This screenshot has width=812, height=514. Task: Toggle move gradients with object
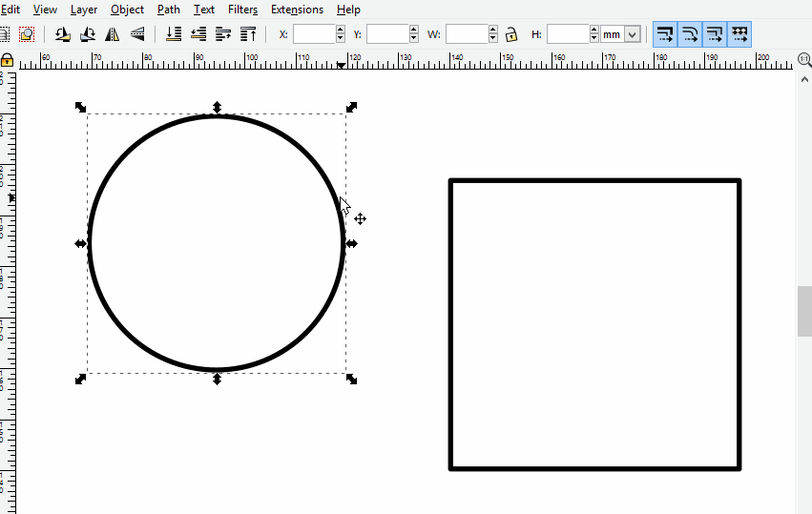pos(714,34)
